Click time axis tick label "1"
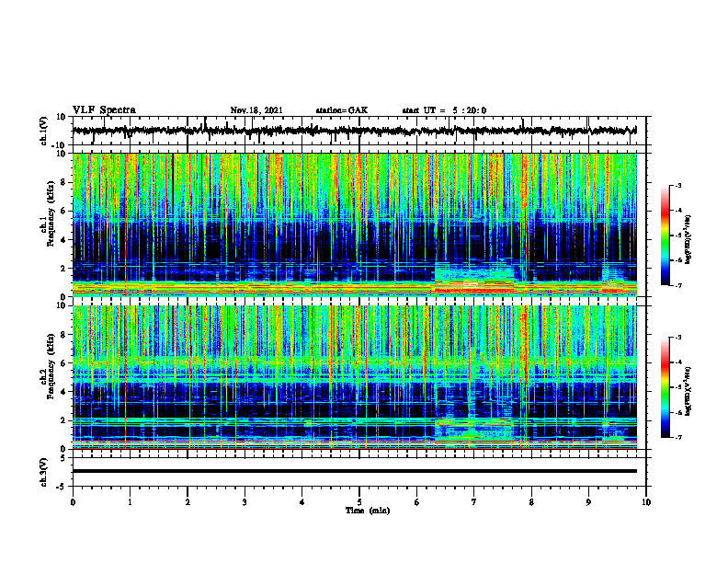The height and width of the screenshot is (563, 728). pos(130,502)
